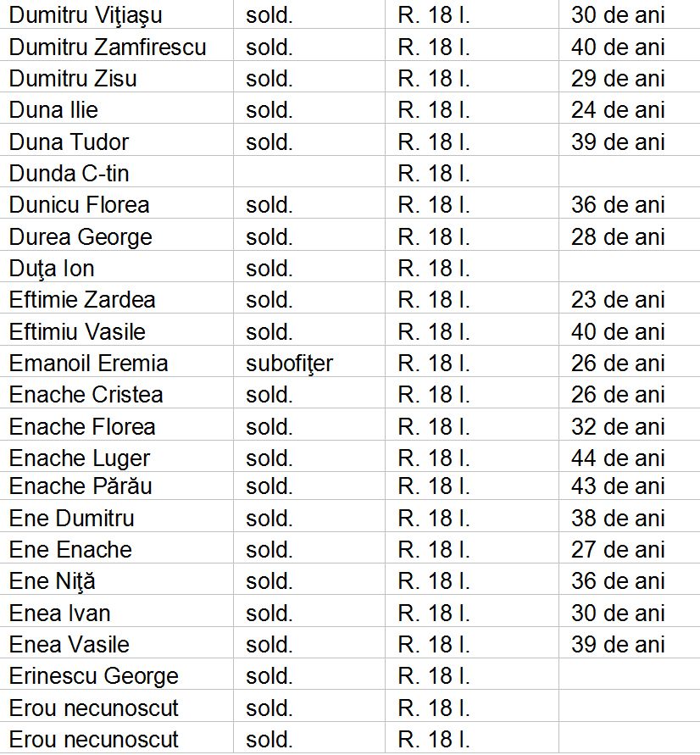This screenshot has height=755, width=700.
Task: Click the empty rank cell beside Dunda C-tin
Action: pos(308,174)
